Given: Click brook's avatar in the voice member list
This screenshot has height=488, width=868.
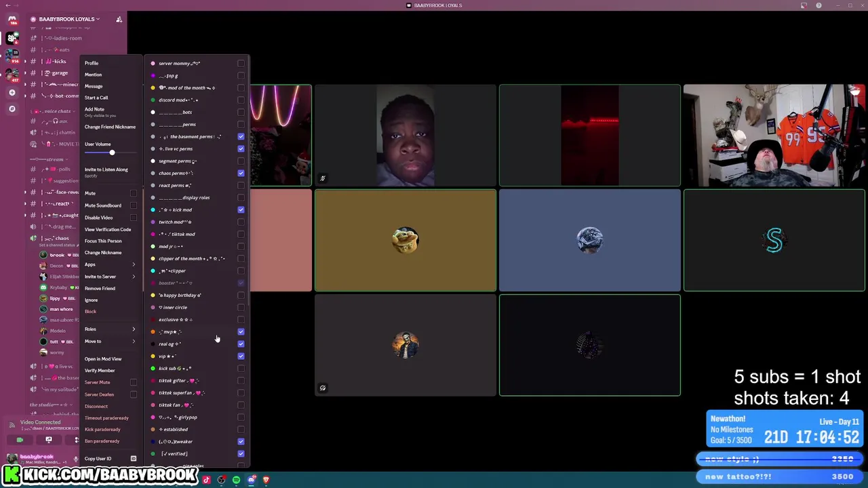Looking at the screenshot, I should [43, 255].
